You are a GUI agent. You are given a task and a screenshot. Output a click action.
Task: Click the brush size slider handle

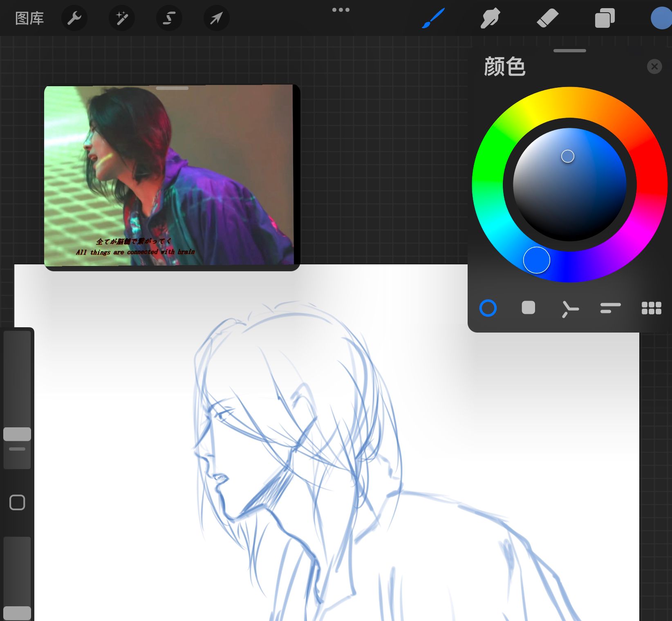pos(17,434)
